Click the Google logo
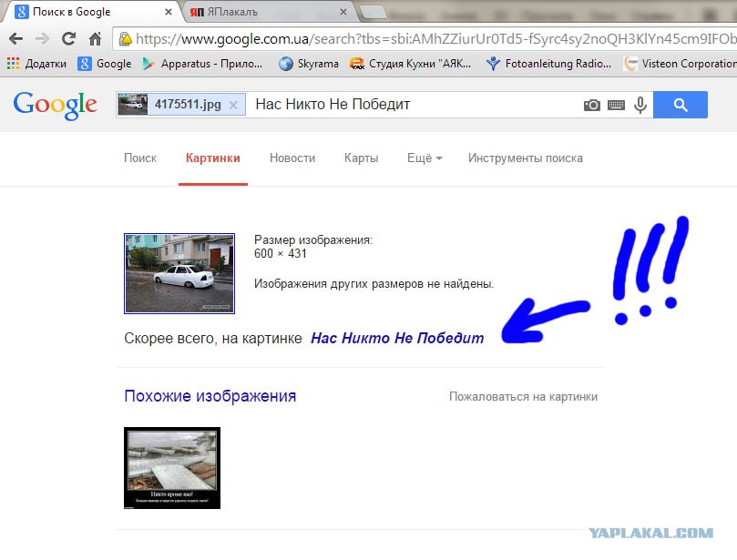 (x=55, y=106)
